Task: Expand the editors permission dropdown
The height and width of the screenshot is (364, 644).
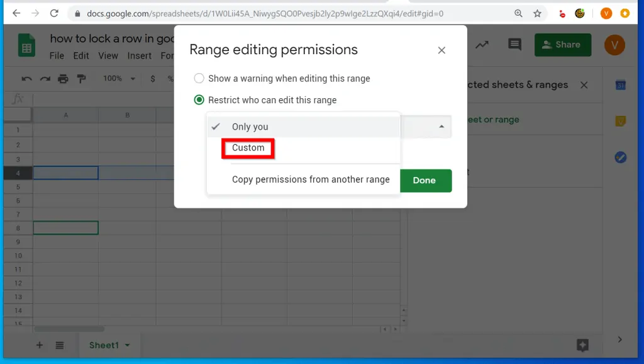Action: coord(440,127)
